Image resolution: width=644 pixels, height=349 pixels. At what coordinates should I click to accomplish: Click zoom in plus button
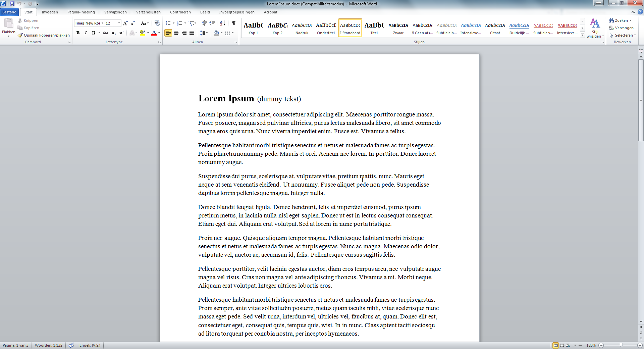pyautogui.click(x=640, y=345)
